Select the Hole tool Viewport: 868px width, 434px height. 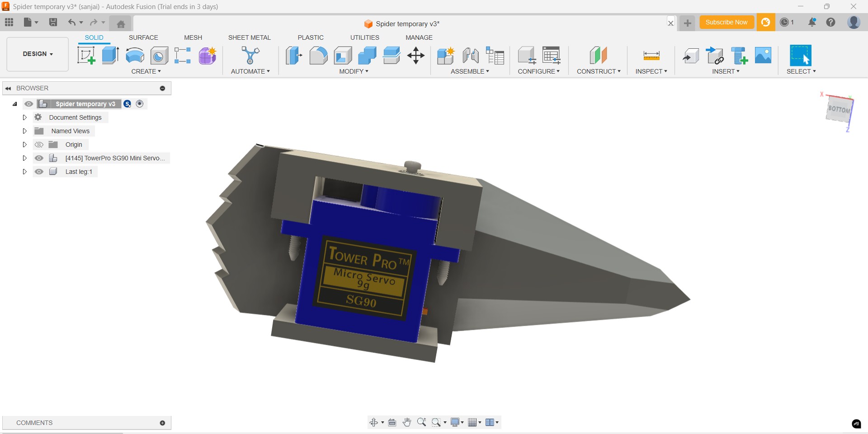point(159,56)
